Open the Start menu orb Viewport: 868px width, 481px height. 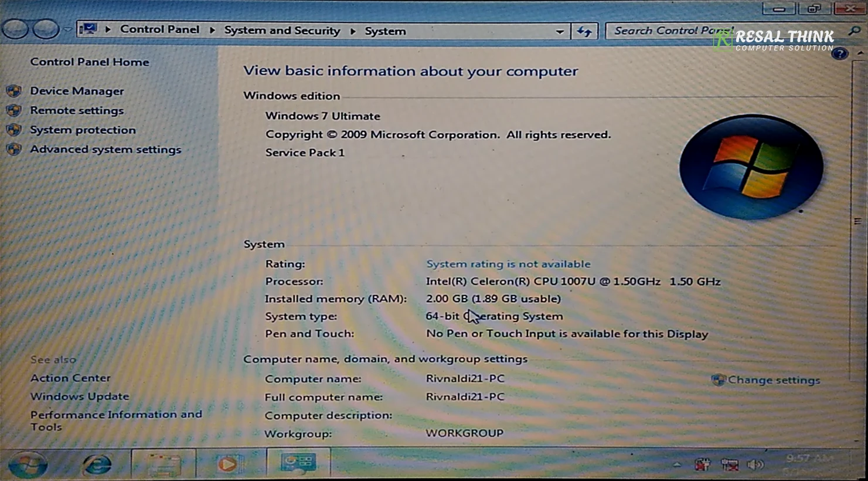click(x=28, y=465)
